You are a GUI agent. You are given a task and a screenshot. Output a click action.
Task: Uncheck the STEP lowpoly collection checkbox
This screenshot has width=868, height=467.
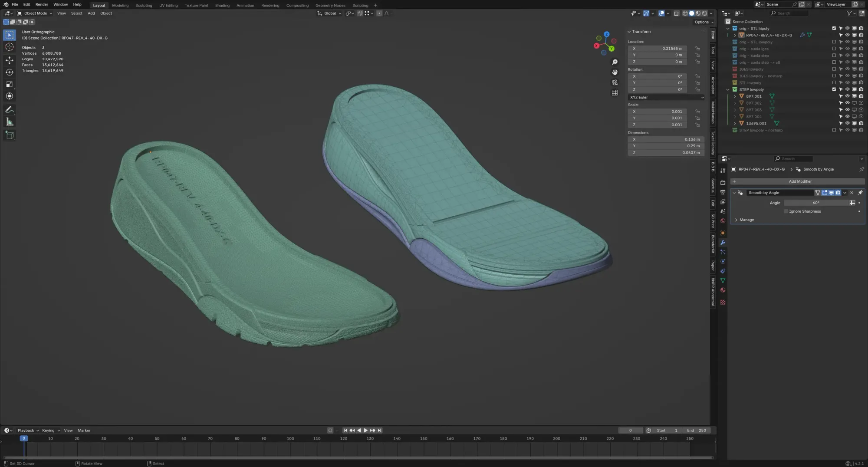[834, 89]
